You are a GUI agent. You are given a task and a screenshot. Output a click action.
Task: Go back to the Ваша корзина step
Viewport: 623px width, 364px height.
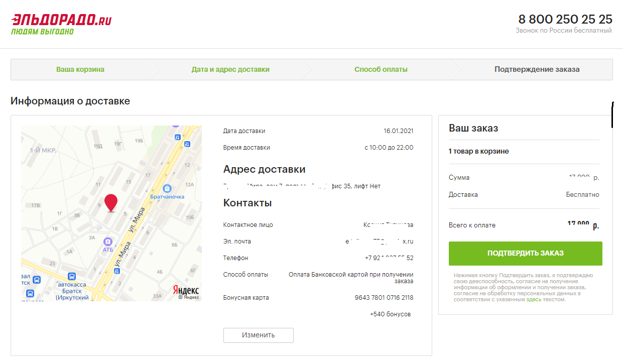tap(80, 69)
